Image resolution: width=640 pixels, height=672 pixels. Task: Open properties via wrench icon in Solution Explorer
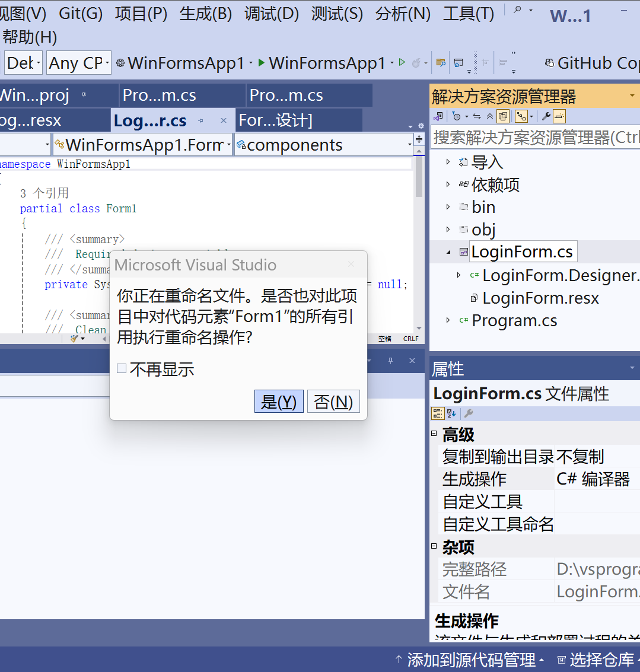pyautogui.click(x=546, y=117)
